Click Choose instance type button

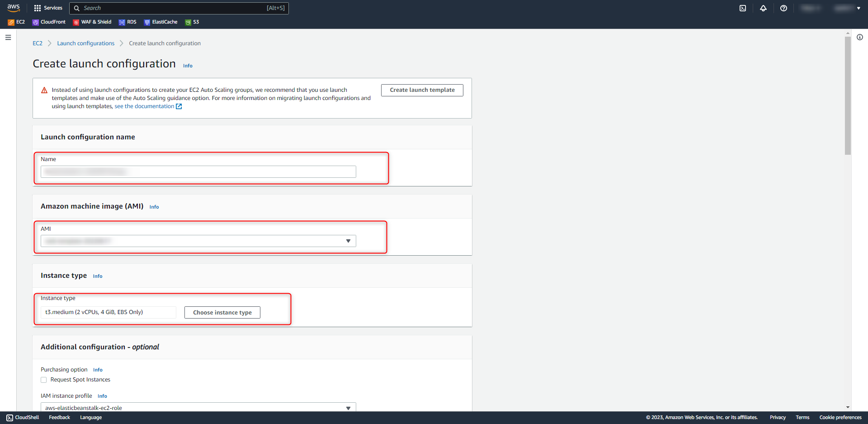point(222,313)
